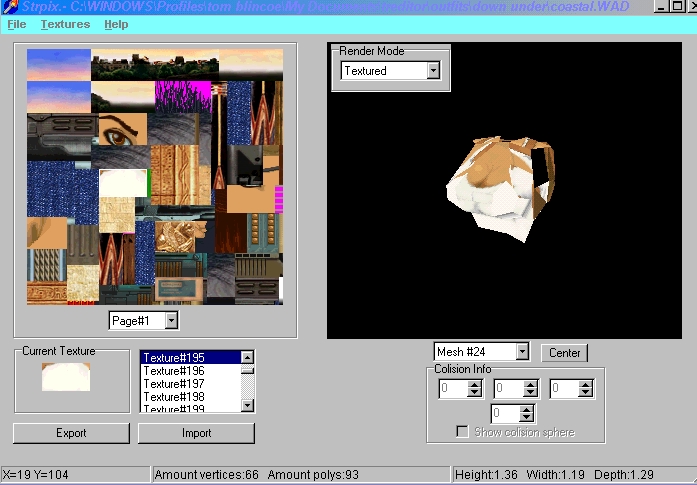Click the texture list scroll-up arrow
Screen dimensions: 697x485
pos(248,357)
